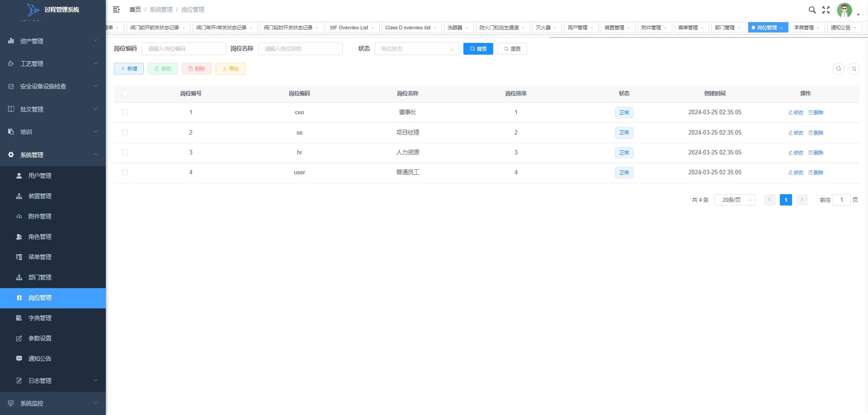Open 角色管理 in the sidebar
This screenshot has height=415, width=868.
tap(53, 237)
